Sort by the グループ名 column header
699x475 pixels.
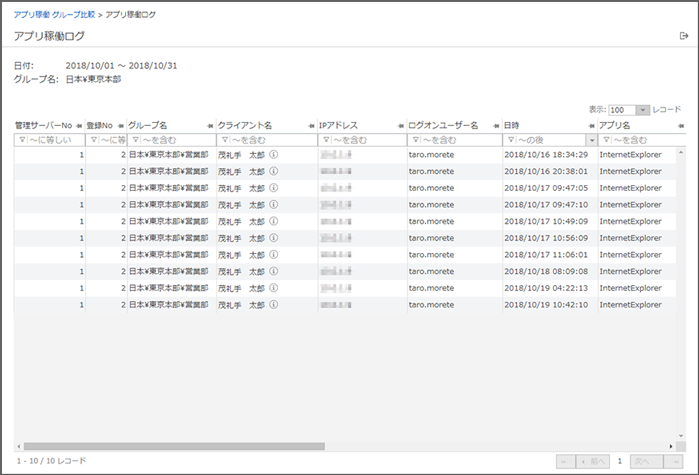pos(152,125)
